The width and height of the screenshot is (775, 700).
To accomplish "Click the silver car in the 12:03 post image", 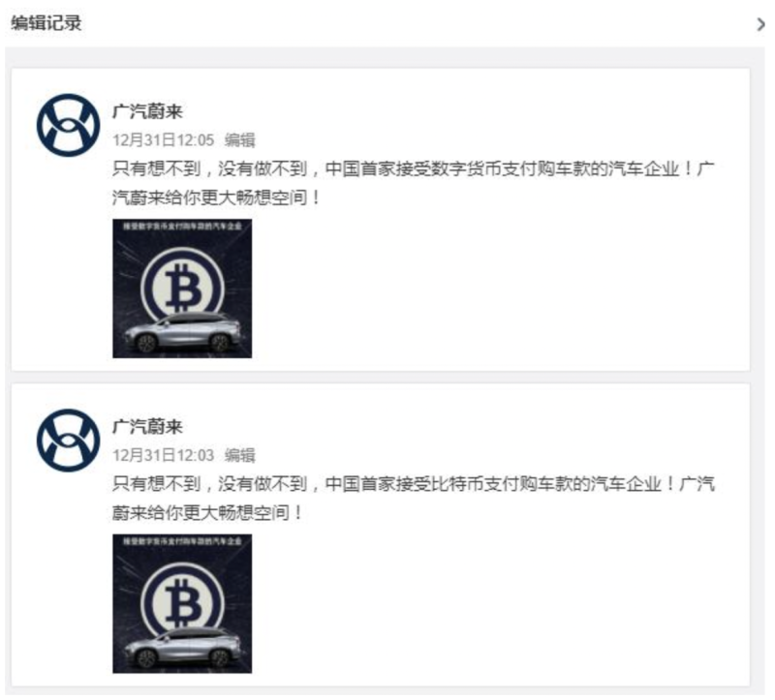I will (182, 647).
